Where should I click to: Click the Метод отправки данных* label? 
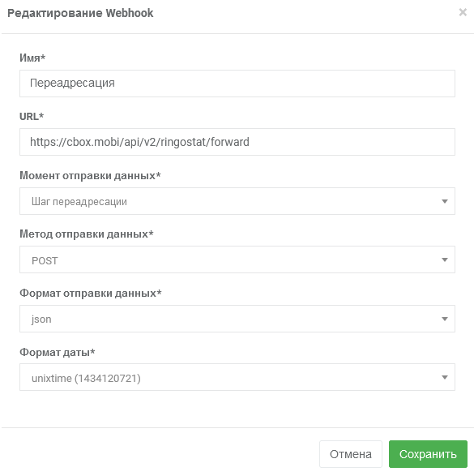[87, 234]
